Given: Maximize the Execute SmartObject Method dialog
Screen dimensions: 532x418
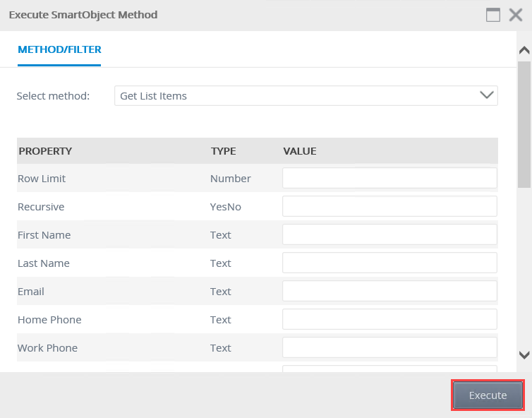Looking at the screenshot, I should click(x=492, y=15).
